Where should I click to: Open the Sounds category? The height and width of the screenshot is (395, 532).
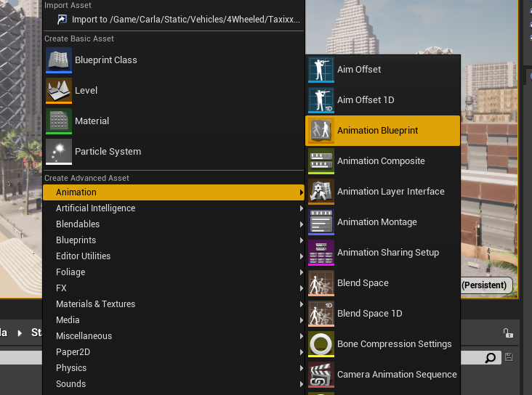174,384
